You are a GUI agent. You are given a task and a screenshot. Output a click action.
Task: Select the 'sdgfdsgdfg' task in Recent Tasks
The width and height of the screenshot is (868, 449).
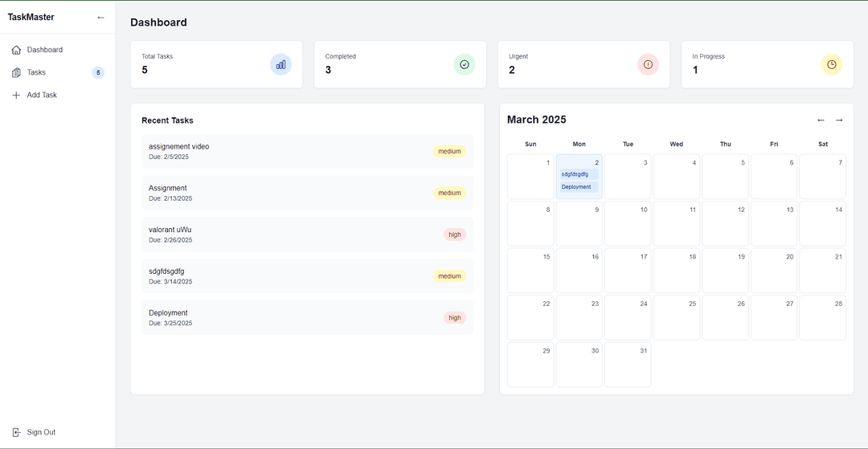pyautogui.click(x=307, y=276)
